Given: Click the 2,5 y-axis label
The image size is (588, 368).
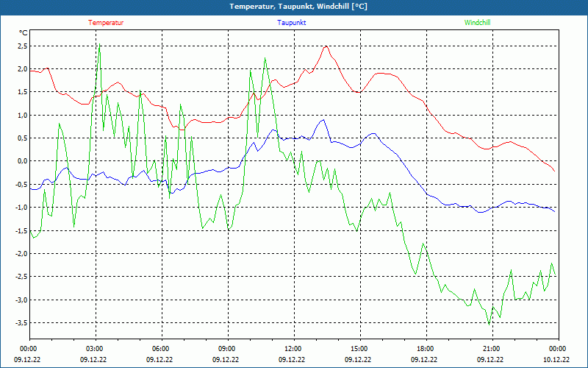Looking at the screenshot, I should [x=23, y=46].
